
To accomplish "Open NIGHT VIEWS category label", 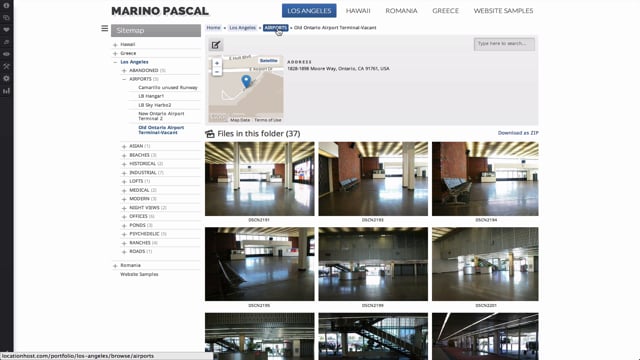I will click(144, 208).
